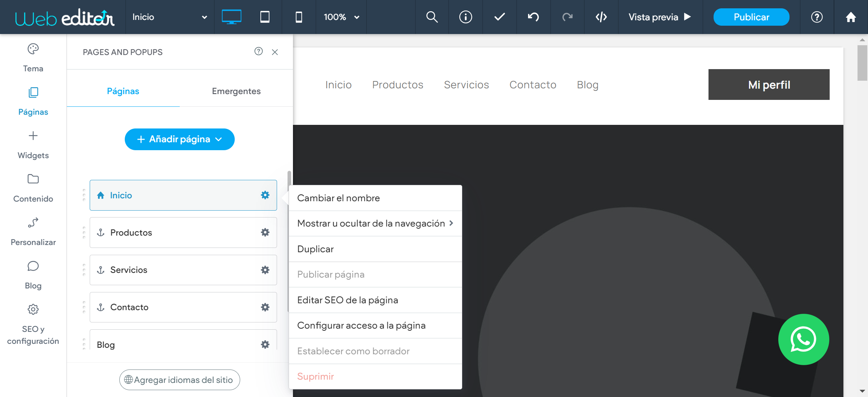868x397 pixels.
Task: Switch to the Emergentes tab
Action: tap(236, 91)
